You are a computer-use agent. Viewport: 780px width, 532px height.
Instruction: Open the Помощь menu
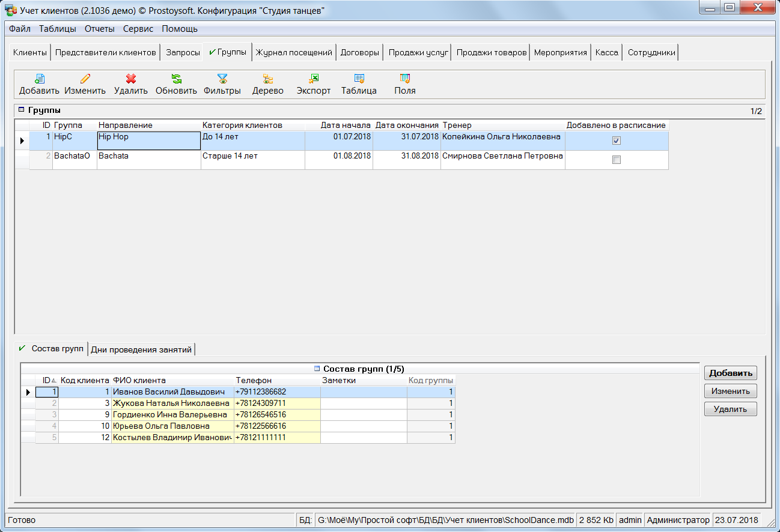[x=180, y=29]
